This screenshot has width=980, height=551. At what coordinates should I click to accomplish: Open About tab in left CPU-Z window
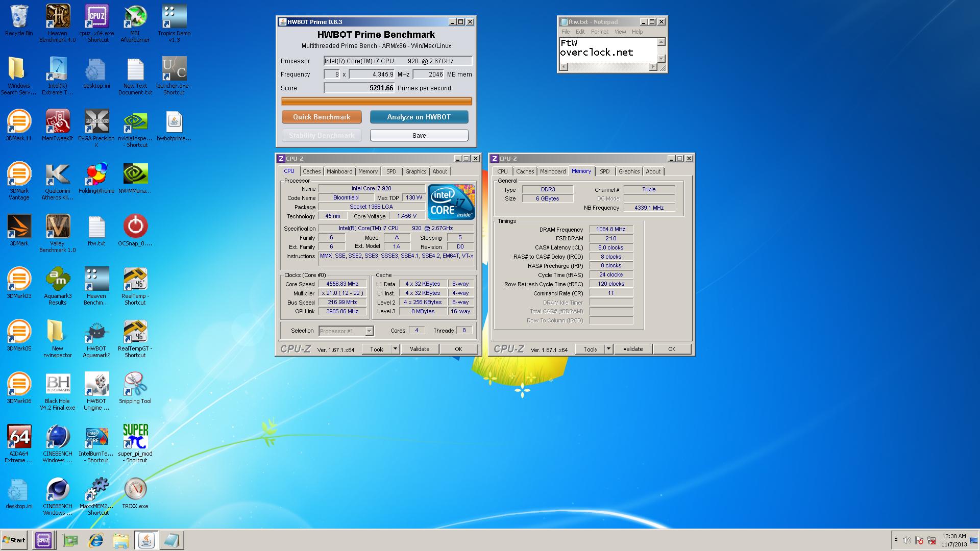439,171
